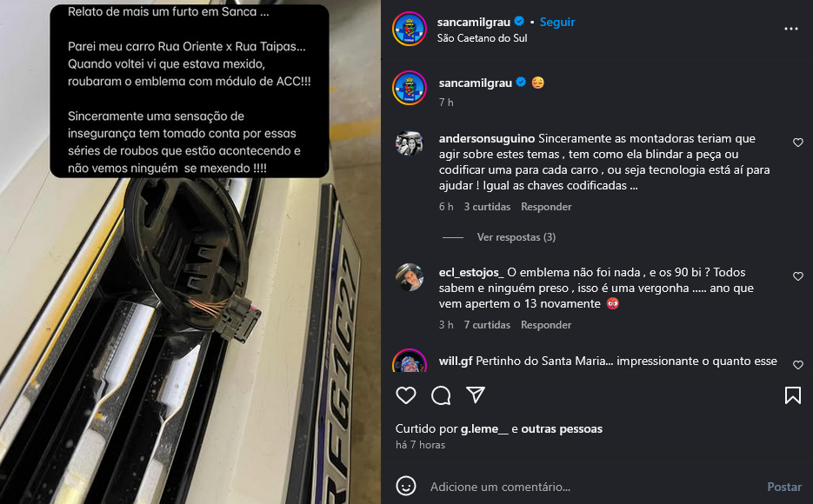
Task: Share the post with the paper plane icon
Action: click(x=476, y=395)
